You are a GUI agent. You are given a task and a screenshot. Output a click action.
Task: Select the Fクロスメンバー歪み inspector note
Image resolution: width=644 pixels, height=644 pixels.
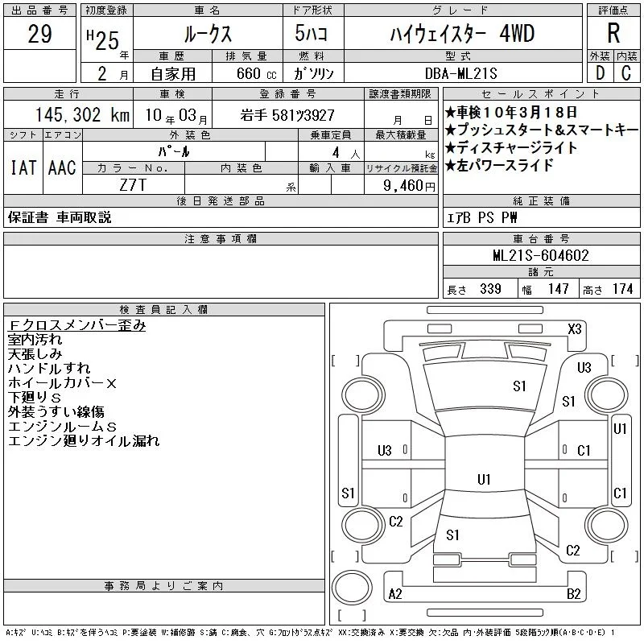[x=76, y=325]
